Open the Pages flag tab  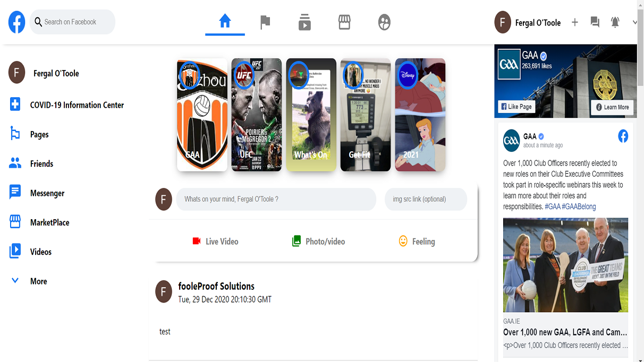coord(265,22)
